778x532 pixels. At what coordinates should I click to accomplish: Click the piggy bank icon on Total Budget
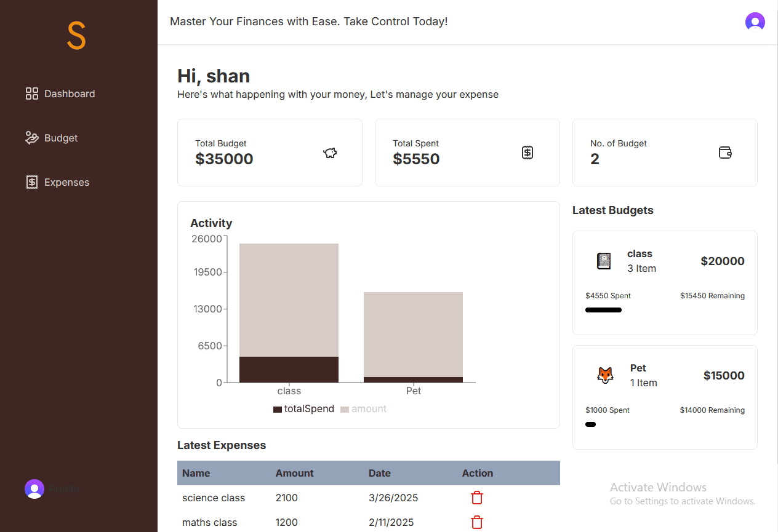(x=331, y=153)
